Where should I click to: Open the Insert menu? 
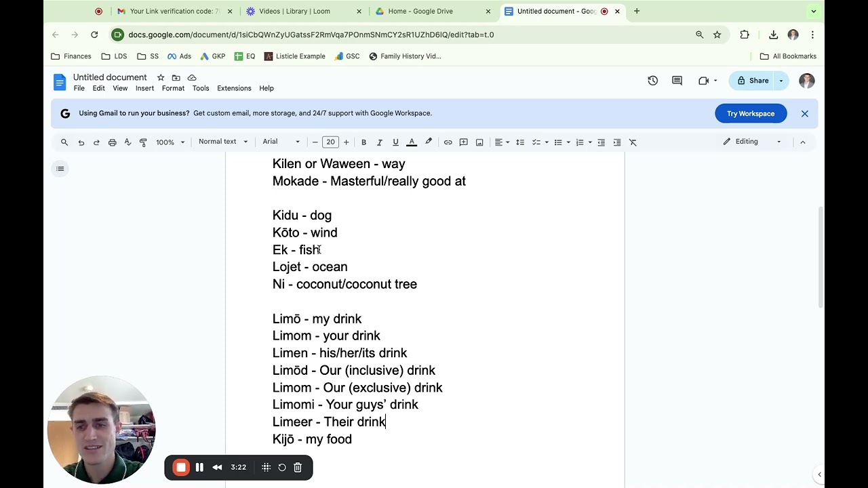point(144,88)
